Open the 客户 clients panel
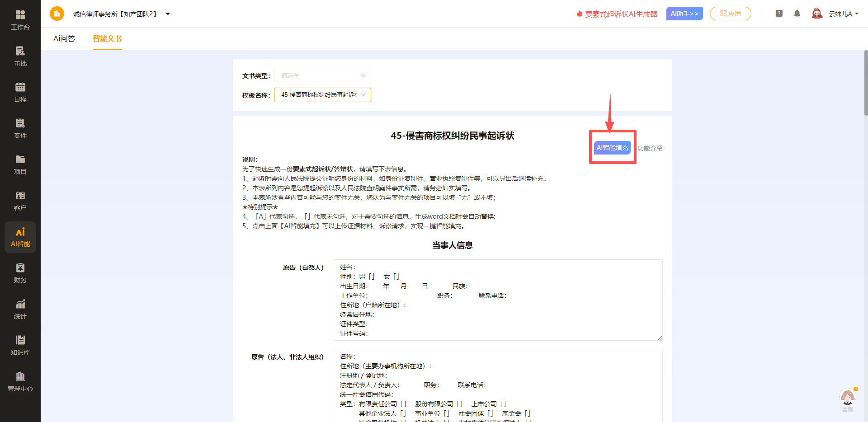Screen dimensions: 868x422 [20, 200]
